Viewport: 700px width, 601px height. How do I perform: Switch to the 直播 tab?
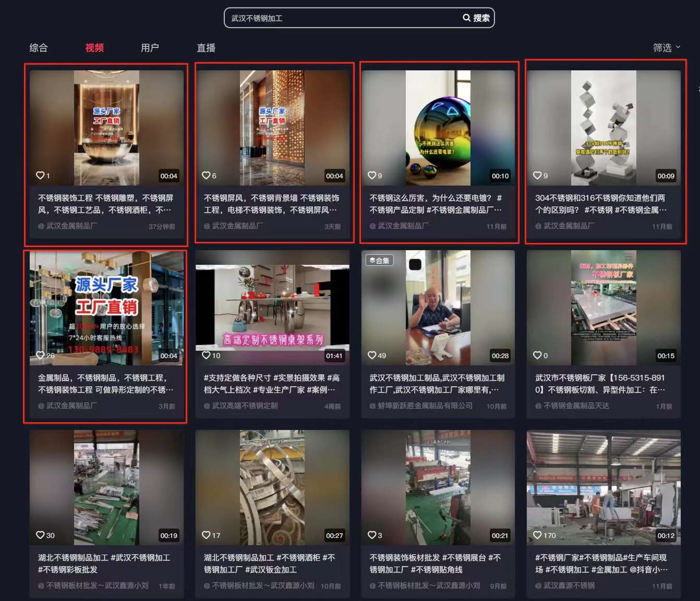pos(206,48)
